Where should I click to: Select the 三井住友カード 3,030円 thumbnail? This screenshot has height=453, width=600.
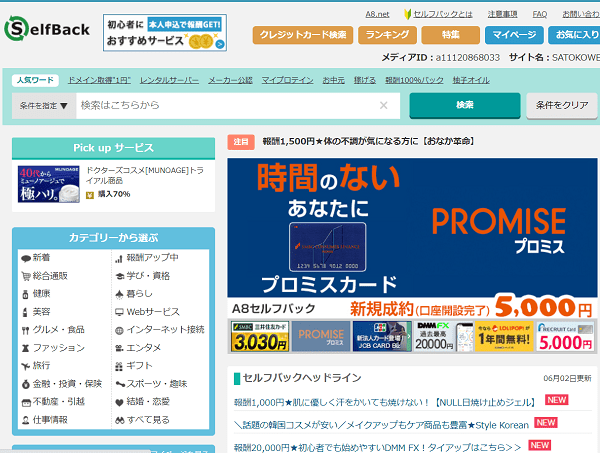point(260,336)
